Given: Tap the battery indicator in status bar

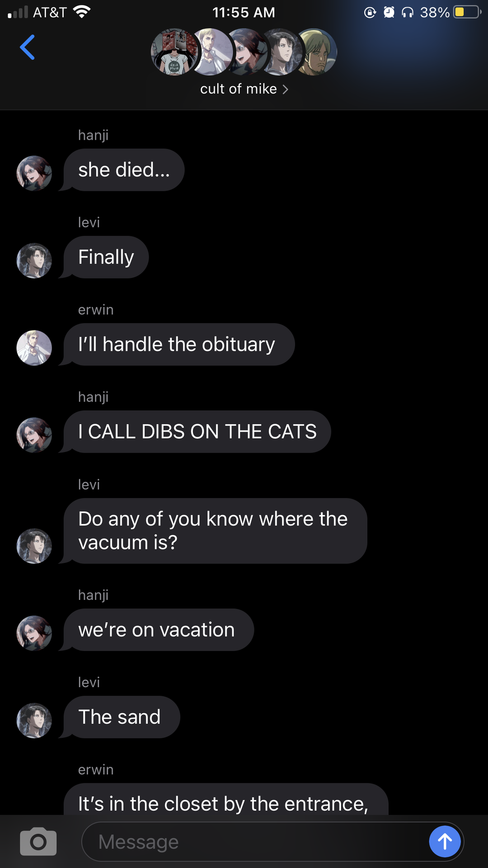Looking at the screenshot, I should coord(467,12).
